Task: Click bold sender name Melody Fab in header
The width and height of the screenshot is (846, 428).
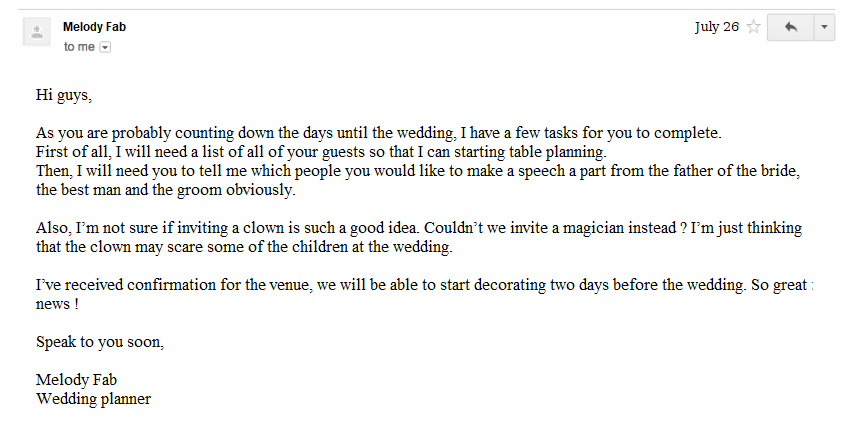Action: [x=93, y=27]
